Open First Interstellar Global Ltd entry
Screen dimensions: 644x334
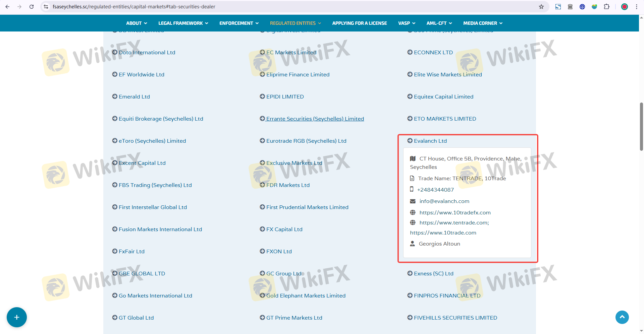[153, 207]
